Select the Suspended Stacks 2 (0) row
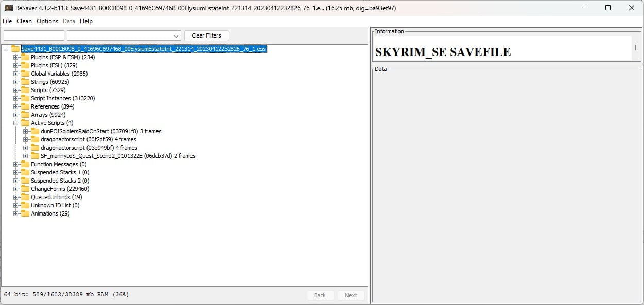This screenshot has height=305, width=644. (60, 181)
